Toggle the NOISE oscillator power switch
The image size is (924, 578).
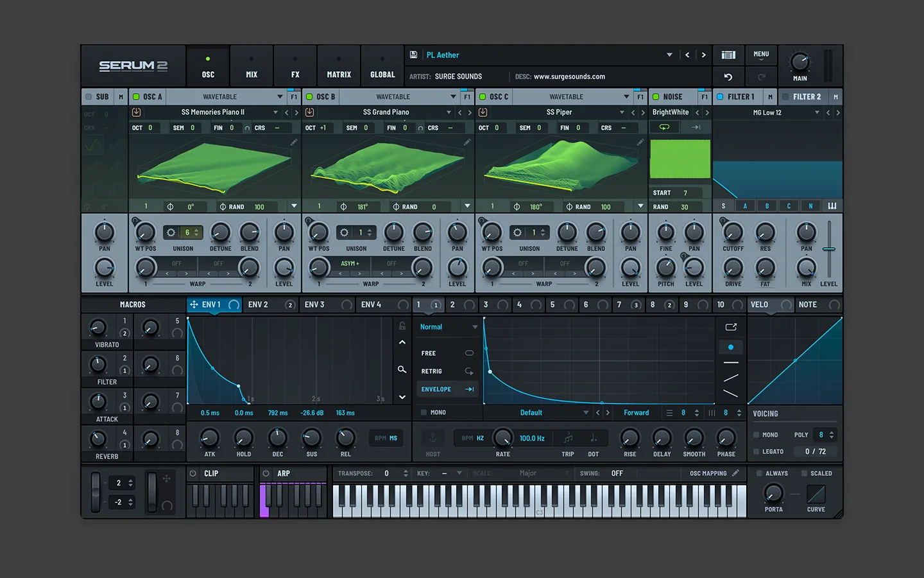pyautogui.click(x=656, y=97)
